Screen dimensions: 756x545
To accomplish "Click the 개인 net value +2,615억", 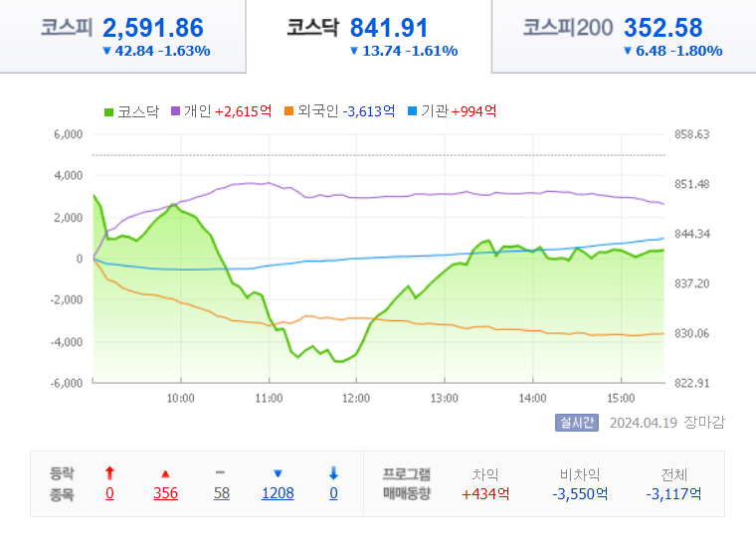I will tap(243, 111).
